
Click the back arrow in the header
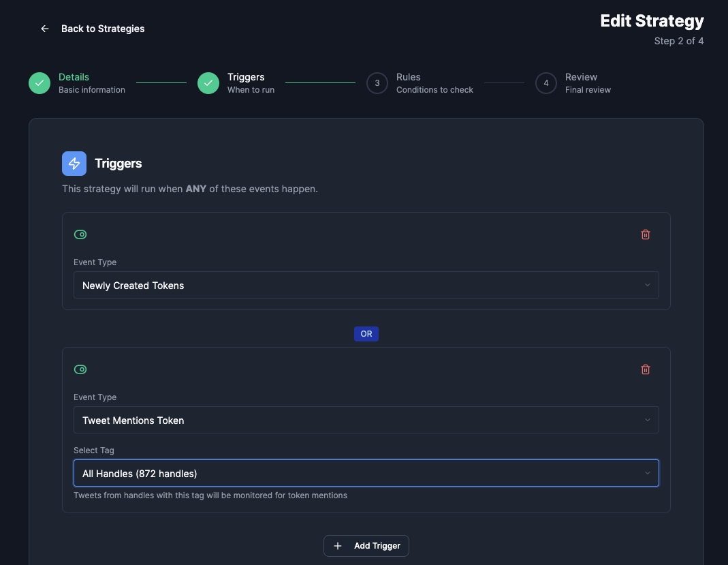tap(44, 28)
